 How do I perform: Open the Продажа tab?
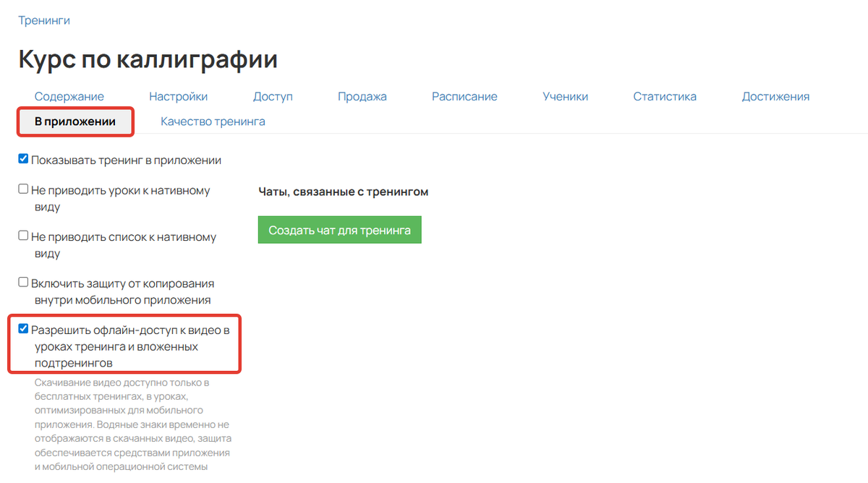coord(362,95)
